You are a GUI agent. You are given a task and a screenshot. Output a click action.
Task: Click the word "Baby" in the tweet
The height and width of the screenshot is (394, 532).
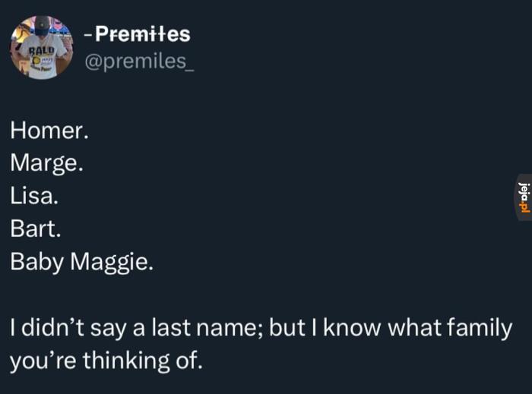coord(37,262)
